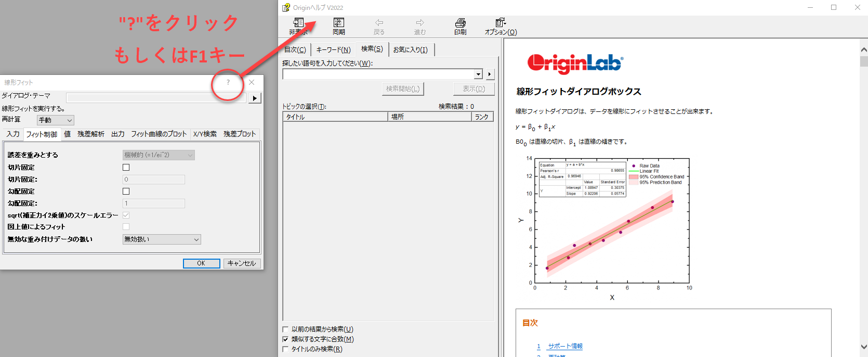This screenshot has width=868, height=357.
Task: Switch to 残差プロット tab
Action: tap(240, 134)
